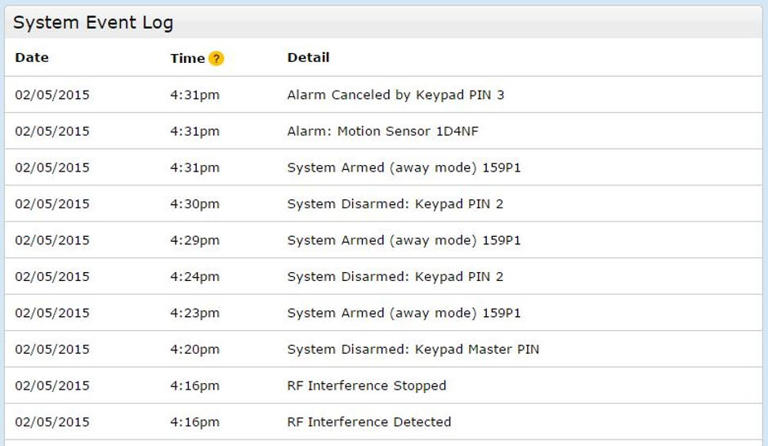Click the Date column header
Image resolution: width=768 pixels, height=446 pixels.
[x=32, y=58]
